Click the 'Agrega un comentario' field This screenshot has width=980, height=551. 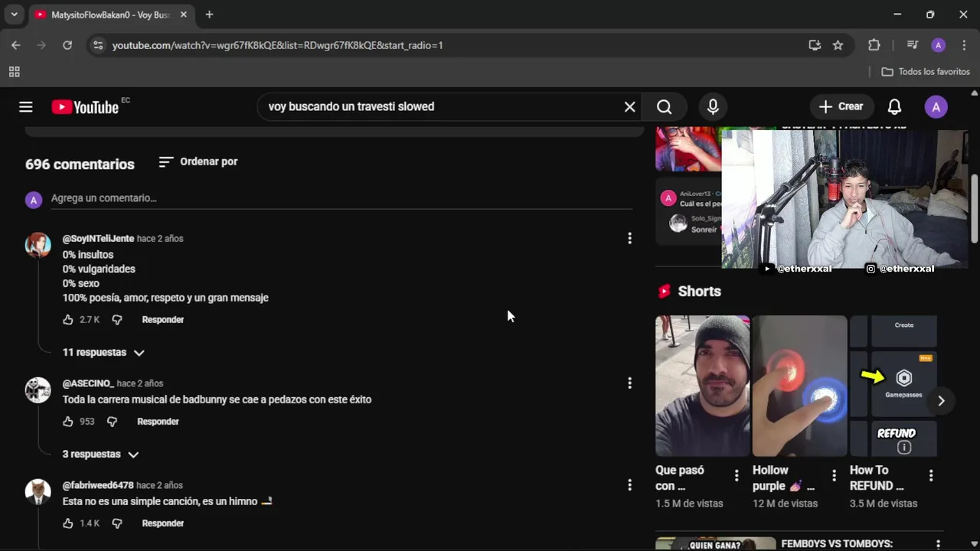click(x=341, y=198)
